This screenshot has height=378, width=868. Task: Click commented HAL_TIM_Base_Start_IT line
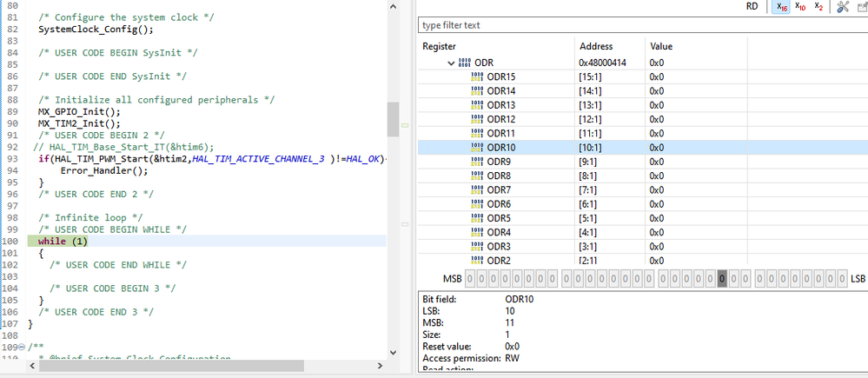[x=123, y=147]
